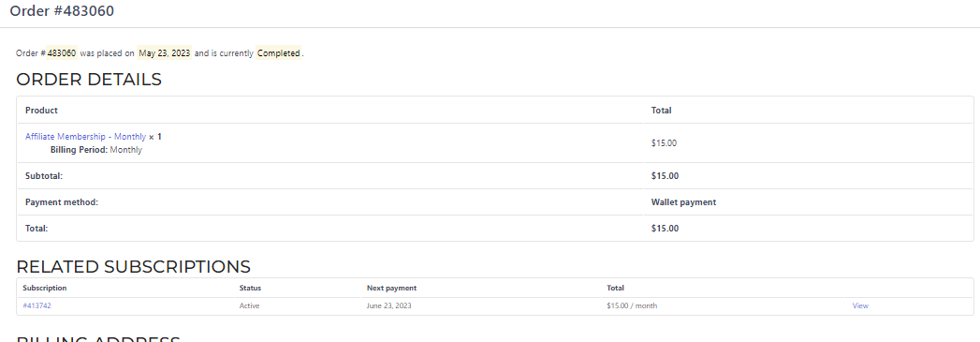Click the Order #483060 page title
This screenshot has width=980, height=342.
coord(62,10)
